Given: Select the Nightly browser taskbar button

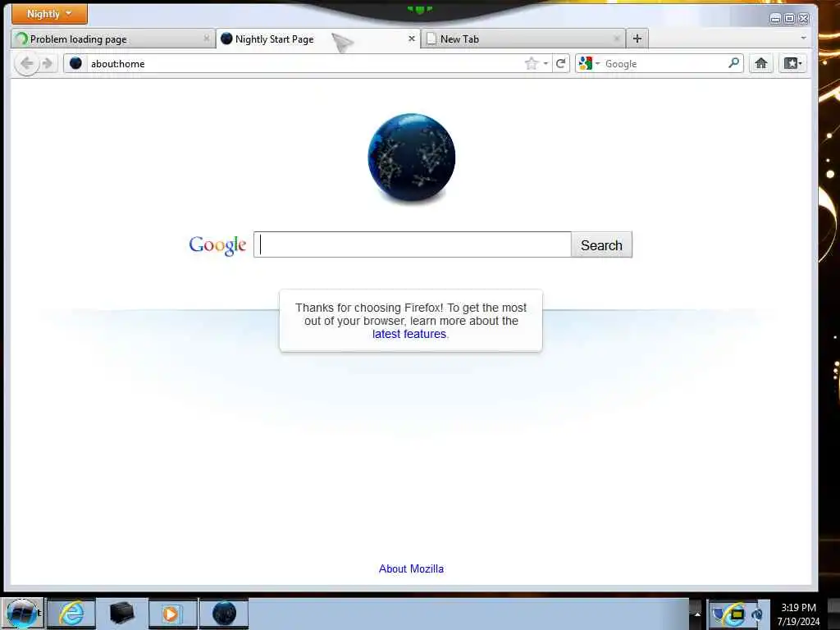Looking at the screenshot, I should 224,614.
